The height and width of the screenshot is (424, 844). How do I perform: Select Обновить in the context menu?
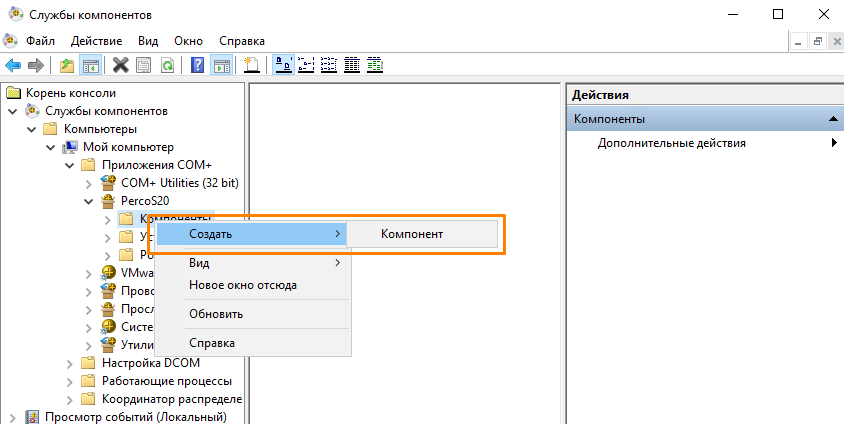(x=215, y=313)
